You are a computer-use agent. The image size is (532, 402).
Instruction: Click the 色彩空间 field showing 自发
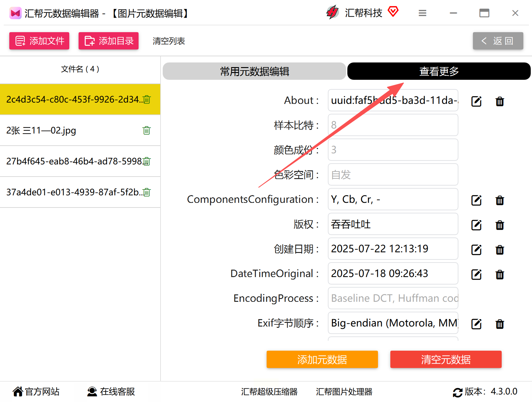coord(393,174)
